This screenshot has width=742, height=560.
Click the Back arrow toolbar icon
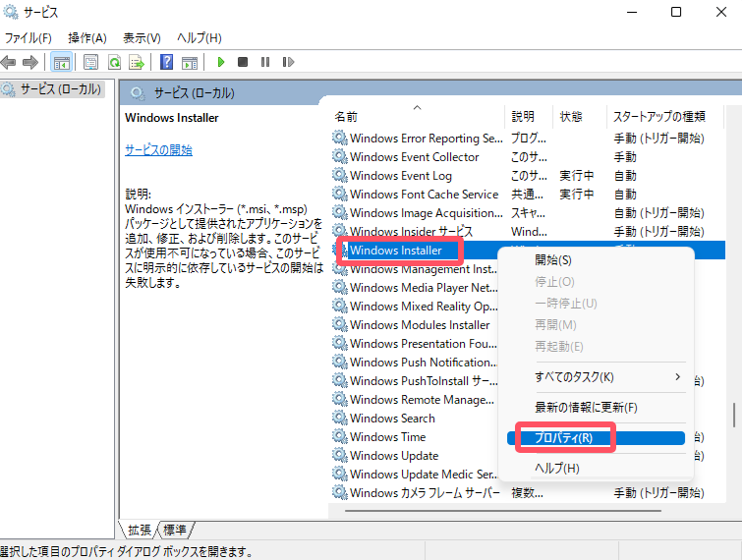9,62
